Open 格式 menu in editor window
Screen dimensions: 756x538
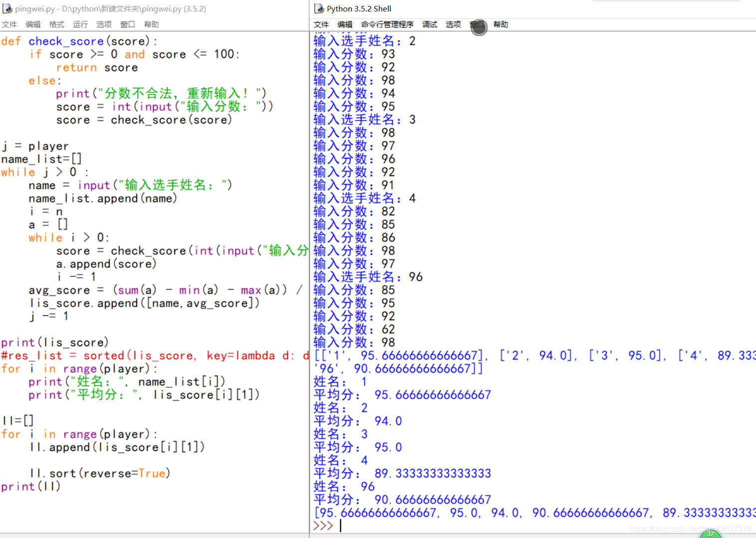pos(56,24)
